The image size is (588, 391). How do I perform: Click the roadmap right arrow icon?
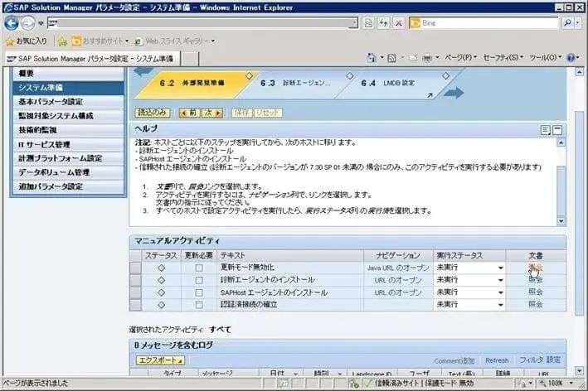click(454, 93)
